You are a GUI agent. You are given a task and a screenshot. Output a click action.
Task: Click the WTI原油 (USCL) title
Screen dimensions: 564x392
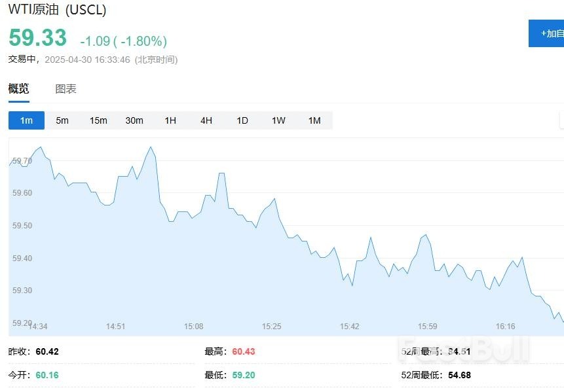click(x=57, y=10)
